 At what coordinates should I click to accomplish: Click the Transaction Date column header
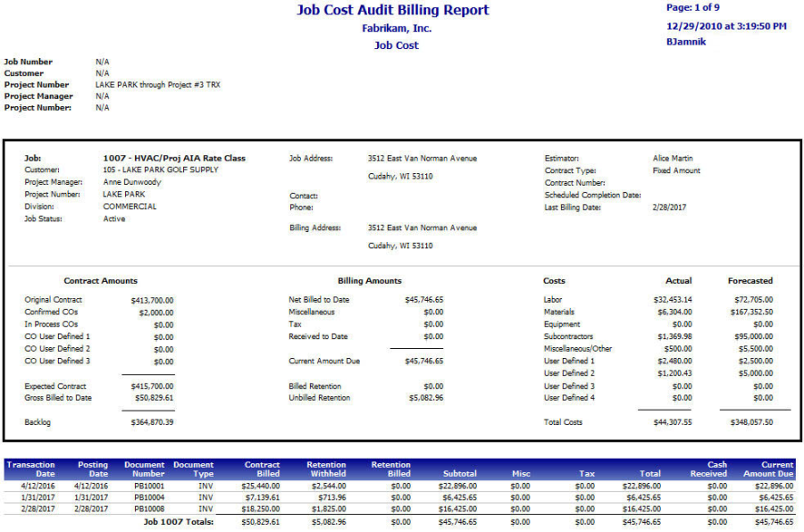point(31,470)
